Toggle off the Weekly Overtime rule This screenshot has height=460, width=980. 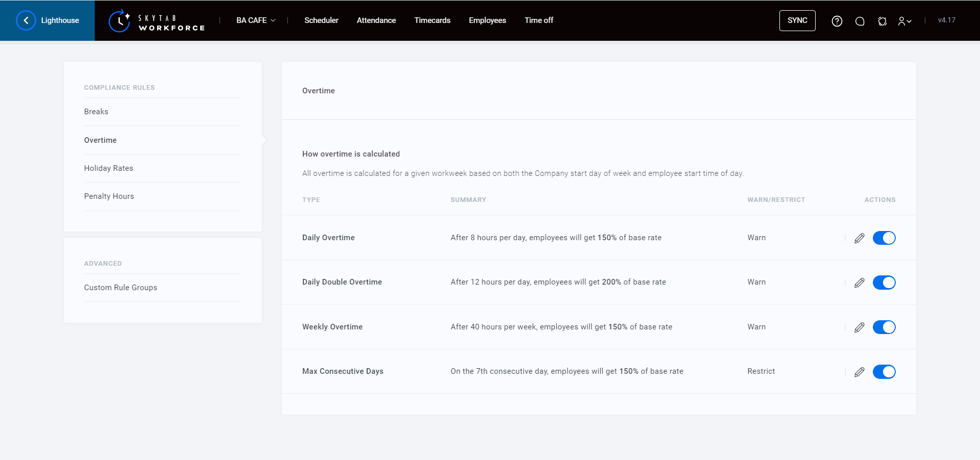884,327
